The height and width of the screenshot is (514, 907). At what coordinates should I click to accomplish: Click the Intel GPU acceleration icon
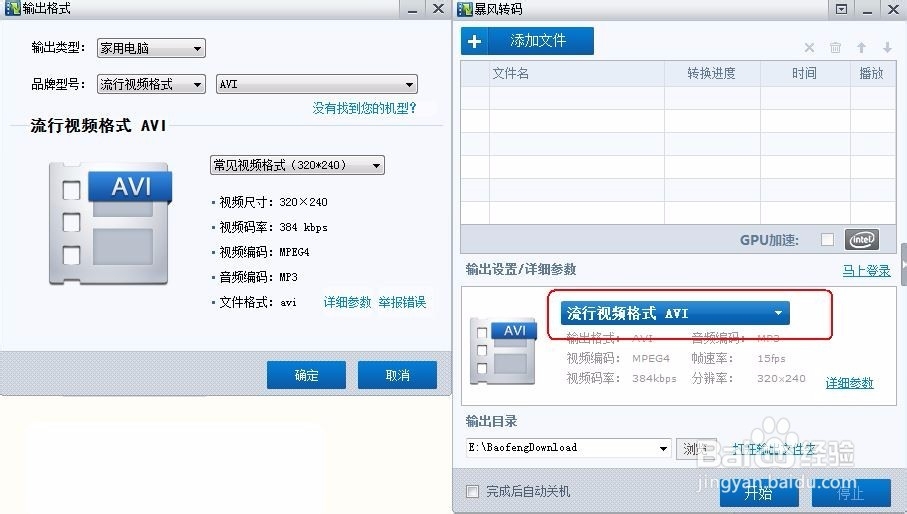tap(862, 239)
